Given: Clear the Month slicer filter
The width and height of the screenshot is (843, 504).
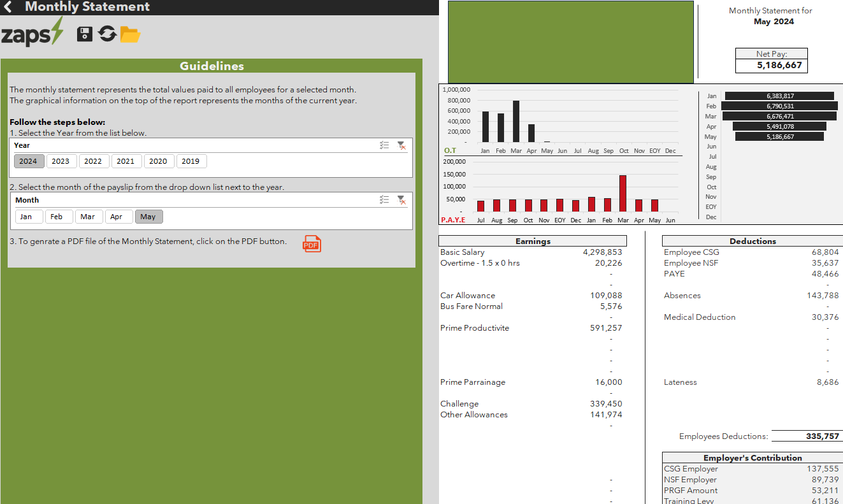Looking at the screenshot, I should [401, 200].
